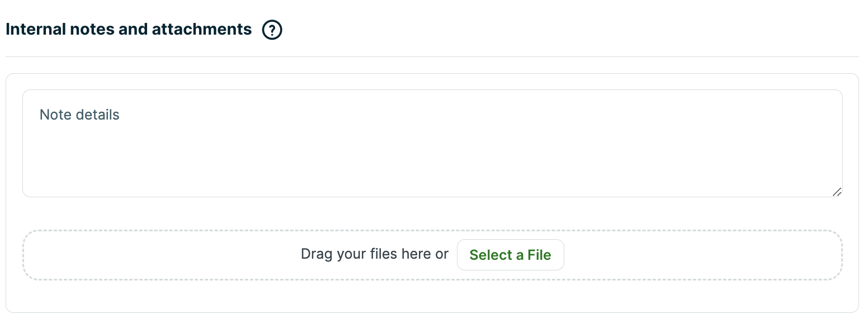Image resolution: width=868 pixels, height=333 pixels.
Task: Click the help question mark icon
Action: pyautogui.click(x=272, y=30)
